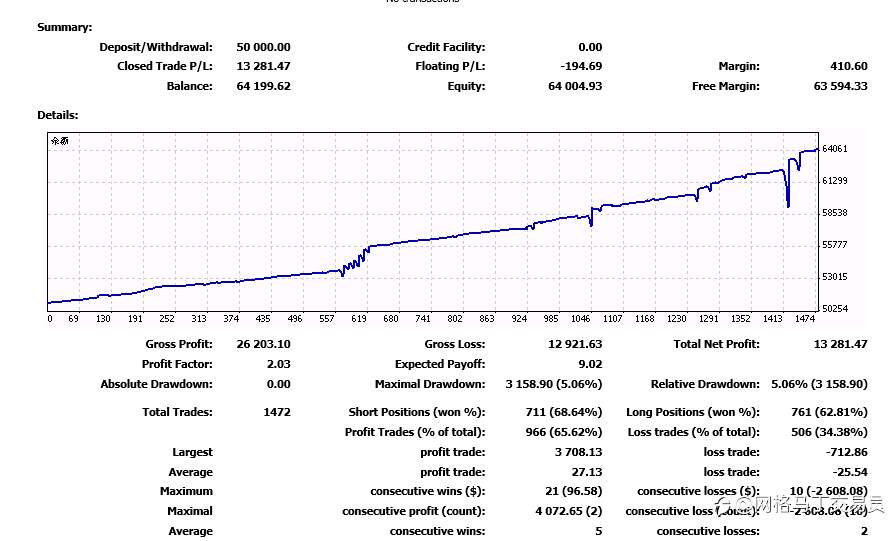Viewport: 895px width, 541px height.
Task: Click the chart x-axis label 619
Action: click(358, 318)
